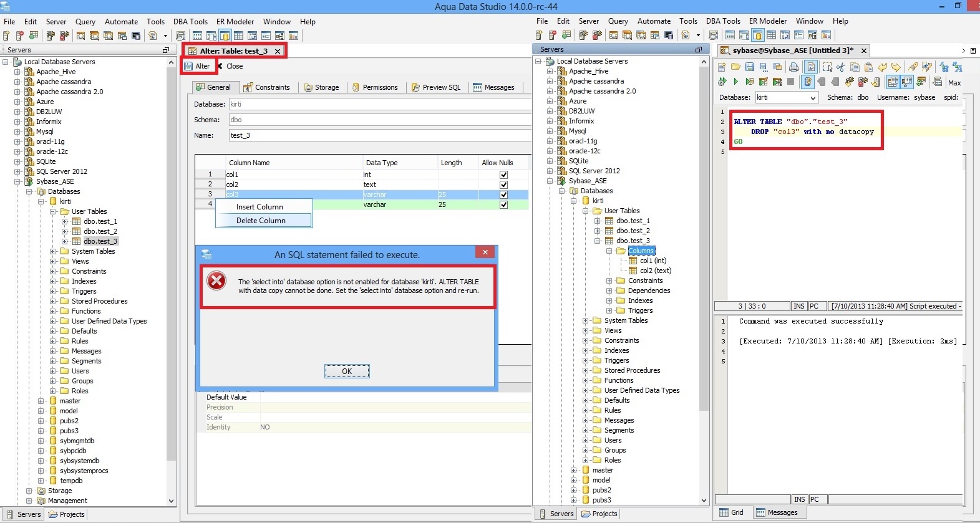The height and width of the screenshot is (523, 980).
Task: Click the bar chart icon in left window toolbar
Action: point(293,36)
